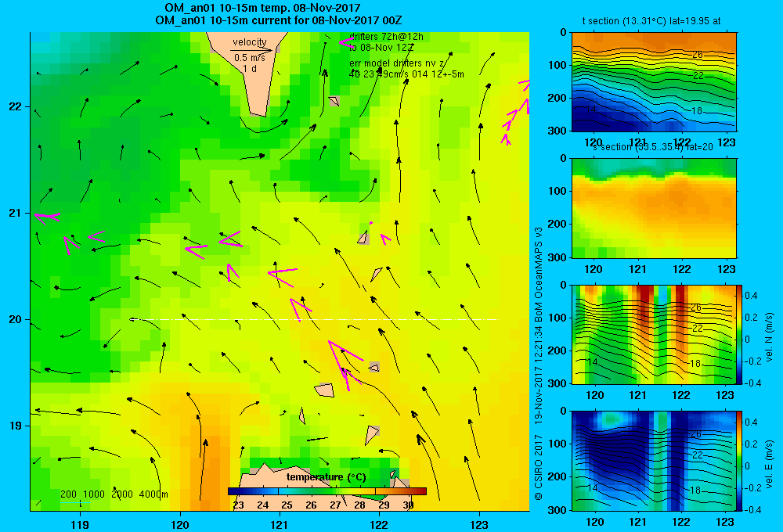
Task: Click the 'drifters 72h@12h' annotation
Action: point(386,37)
